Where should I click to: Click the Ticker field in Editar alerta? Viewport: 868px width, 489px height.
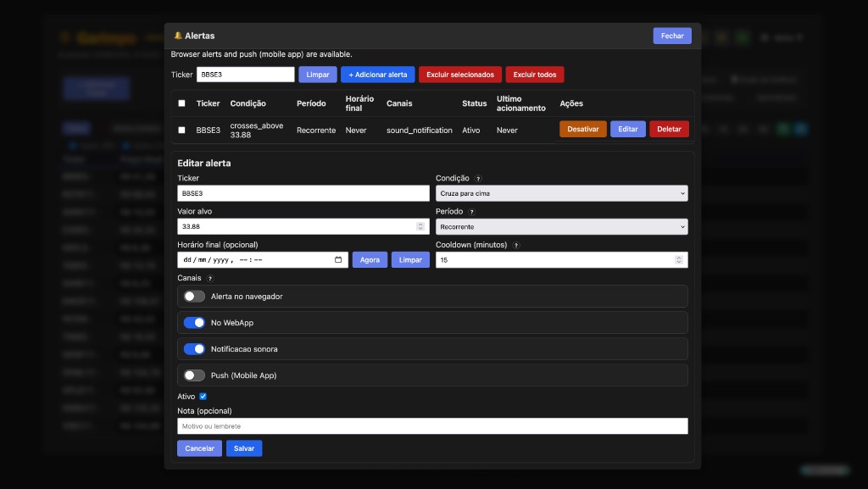(x=303, y=193)
